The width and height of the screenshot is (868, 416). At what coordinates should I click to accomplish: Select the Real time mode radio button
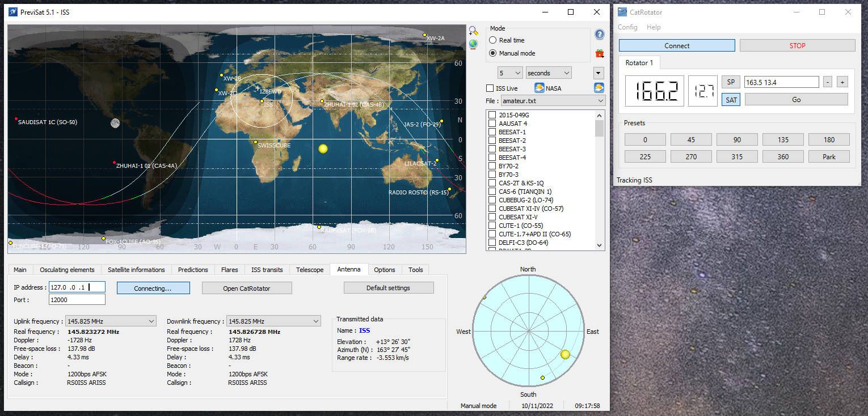pos(492,40)
